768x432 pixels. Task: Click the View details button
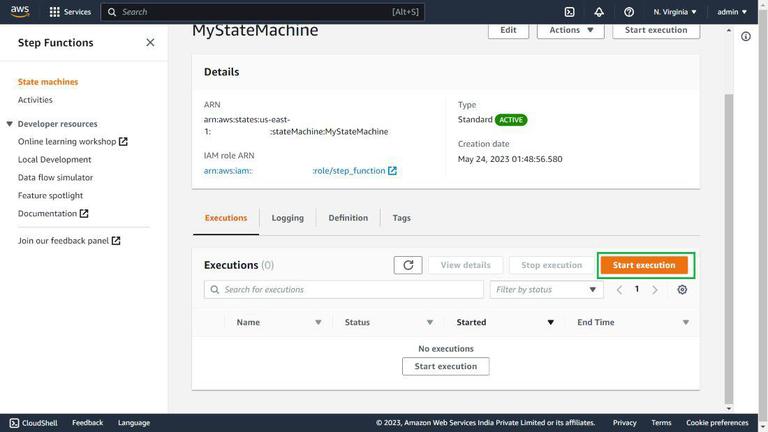tap(465, 265)
